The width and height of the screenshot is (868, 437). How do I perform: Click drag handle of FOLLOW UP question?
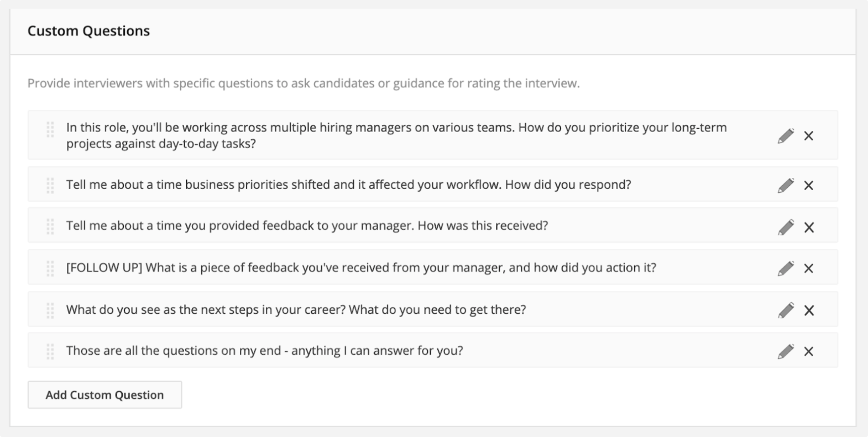click(x=50, y=268)
